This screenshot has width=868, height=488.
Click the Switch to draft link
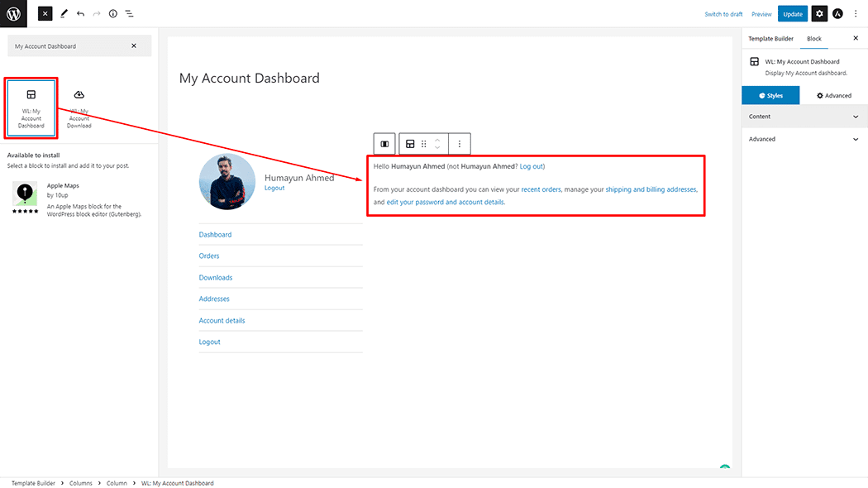coord(723,14)
